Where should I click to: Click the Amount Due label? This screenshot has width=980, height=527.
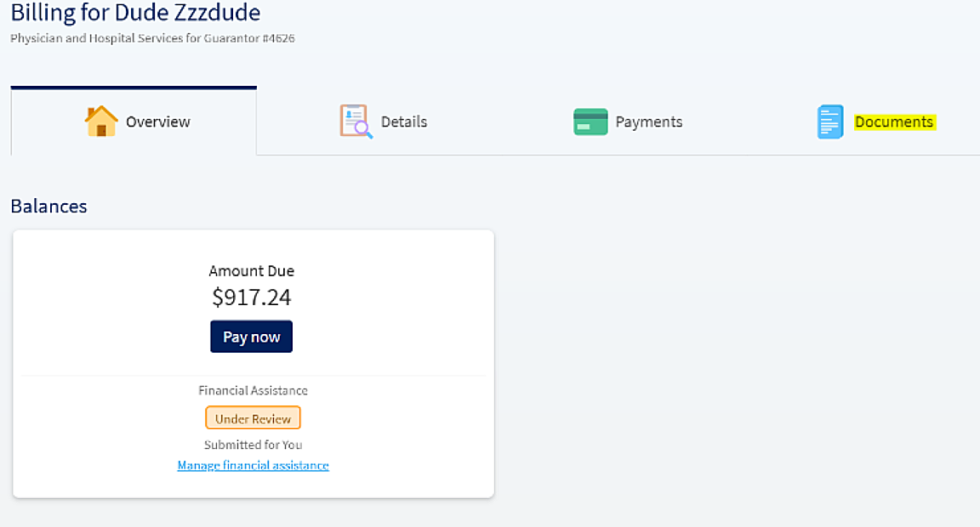click(251, 271)
